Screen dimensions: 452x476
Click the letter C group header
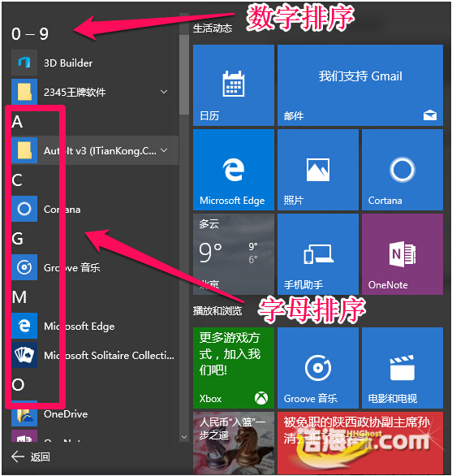pyautogui.click(x=17, y=180)
